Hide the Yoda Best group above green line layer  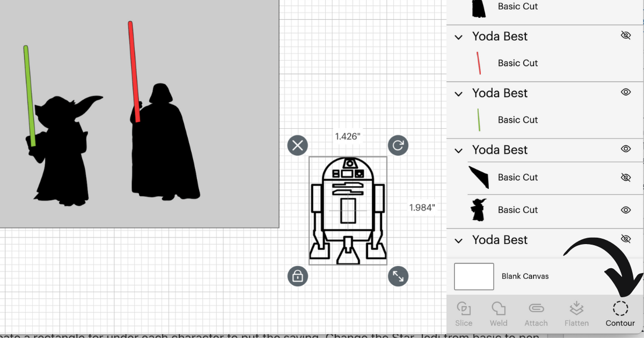[x=626, y=92]
